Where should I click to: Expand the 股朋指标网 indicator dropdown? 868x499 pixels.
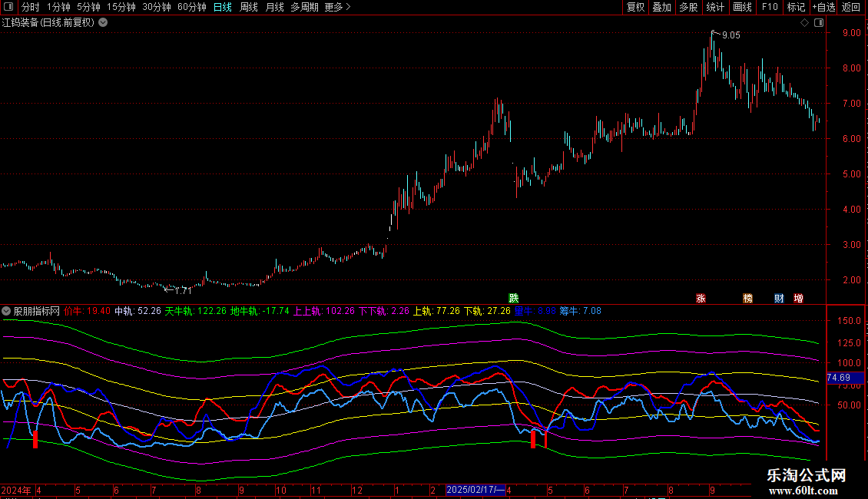(6, 312)
